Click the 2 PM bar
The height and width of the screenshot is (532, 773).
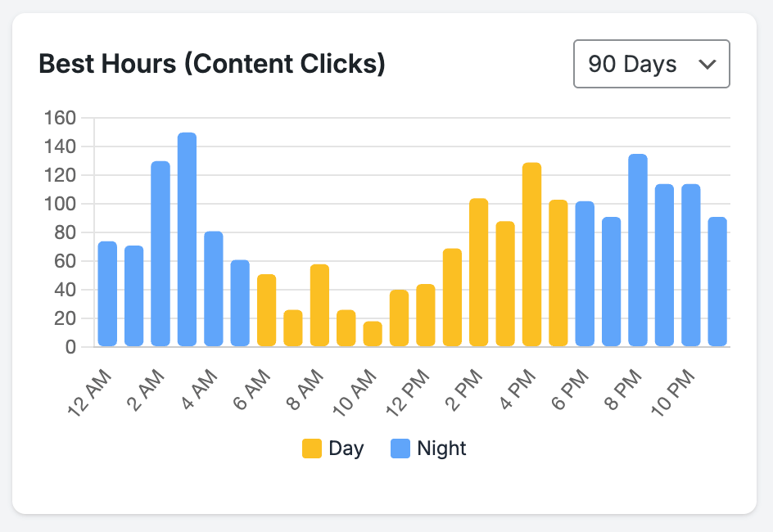click(x=476, y=270)
